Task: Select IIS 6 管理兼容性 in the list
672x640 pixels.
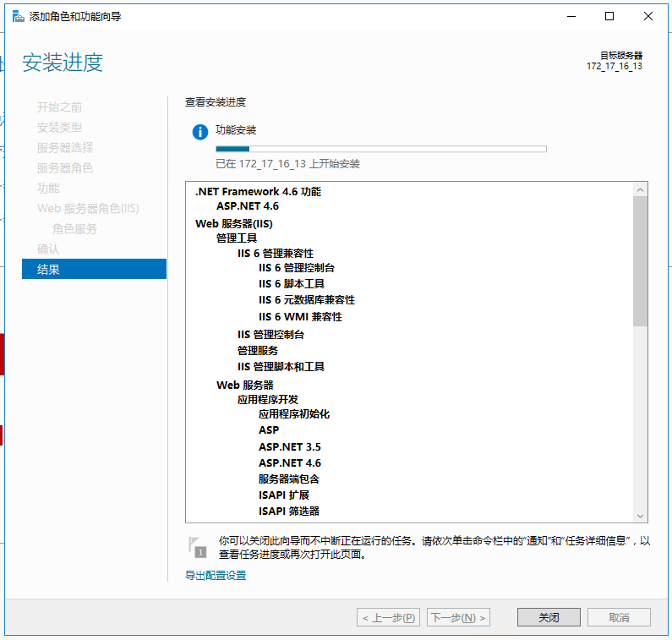Action: click(x=275, y=253)
